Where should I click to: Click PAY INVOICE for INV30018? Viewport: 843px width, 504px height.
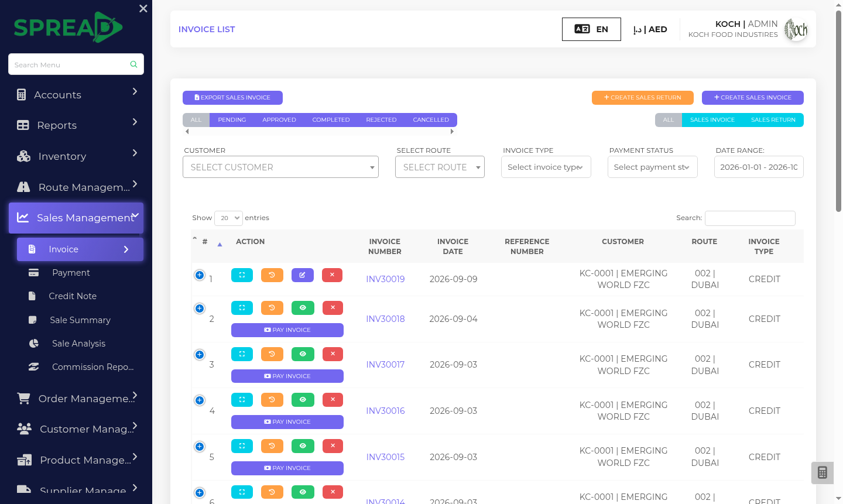click(x=287, y=330)
